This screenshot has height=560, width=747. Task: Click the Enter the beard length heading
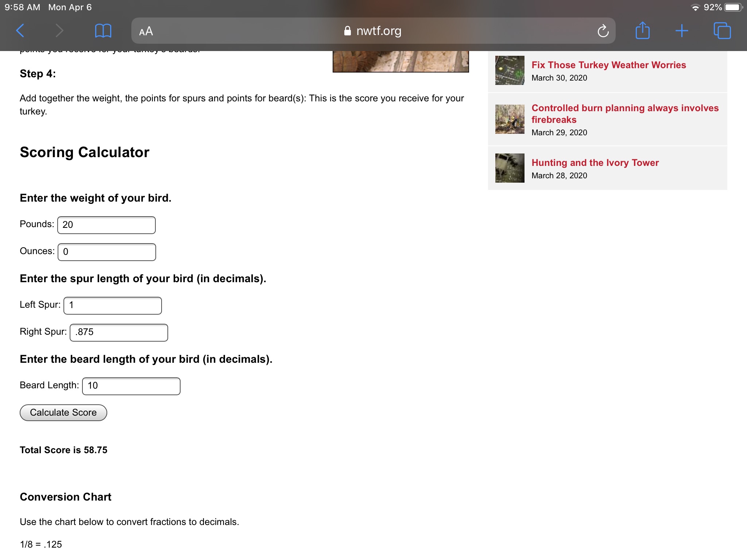click(146, 359)
